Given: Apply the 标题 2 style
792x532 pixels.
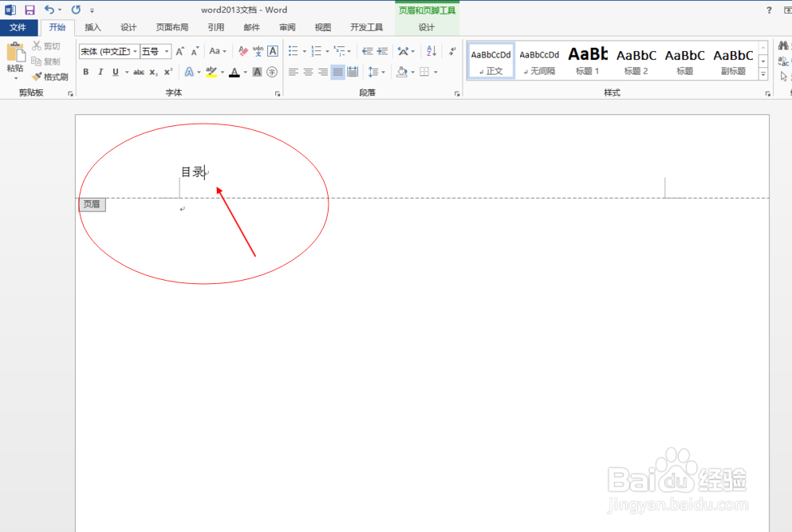Looking at the screenshot, I should point(636,61).
